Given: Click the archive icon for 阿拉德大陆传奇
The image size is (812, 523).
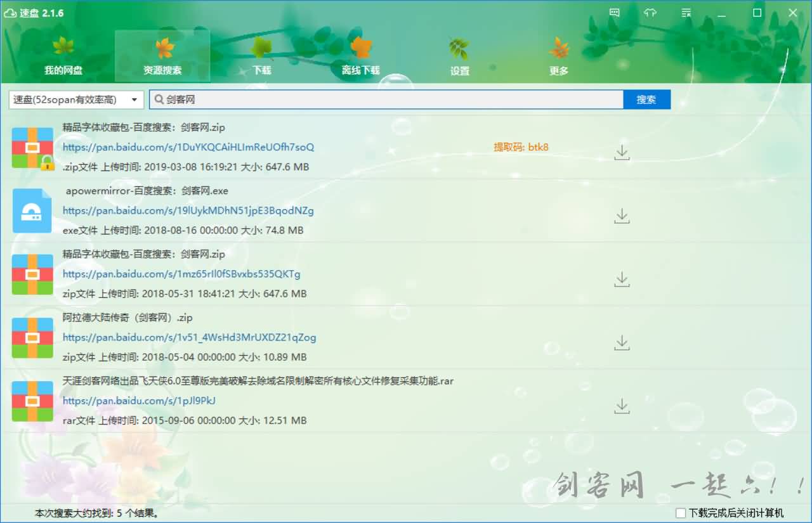Looking at the screenshot, I should pos(32,338).
